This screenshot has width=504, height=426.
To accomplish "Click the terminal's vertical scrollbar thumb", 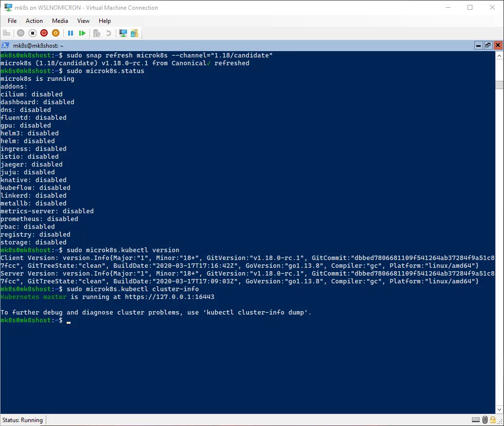I will pyautogui.click(x=499, y=85).
